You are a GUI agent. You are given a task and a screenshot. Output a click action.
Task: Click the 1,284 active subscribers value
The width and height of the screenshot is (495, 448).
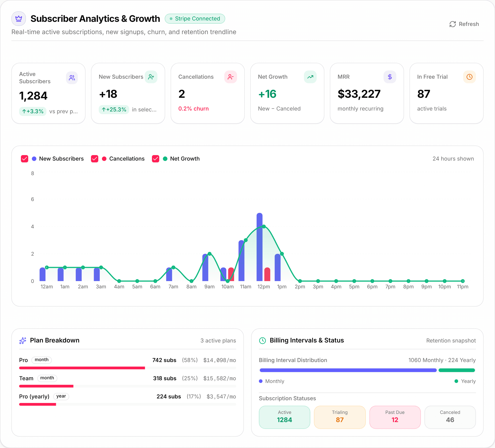(33, 96)
